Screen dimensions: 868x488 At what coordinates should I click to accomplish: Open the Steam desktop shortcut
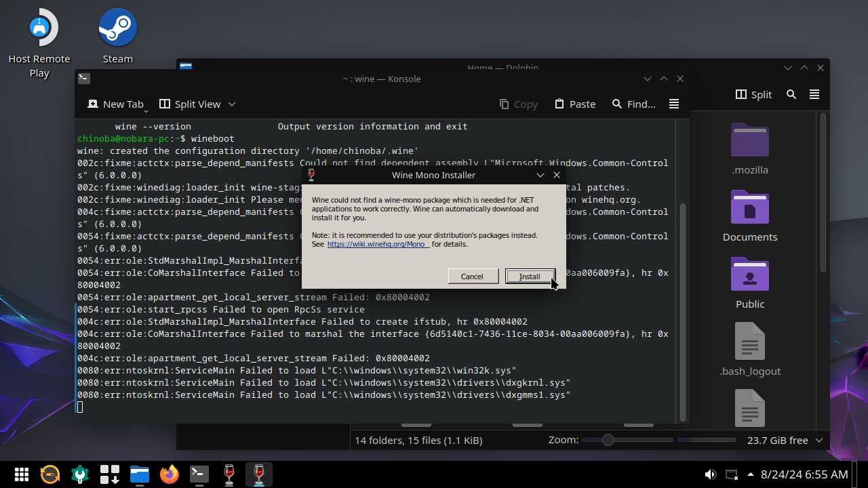118,36
